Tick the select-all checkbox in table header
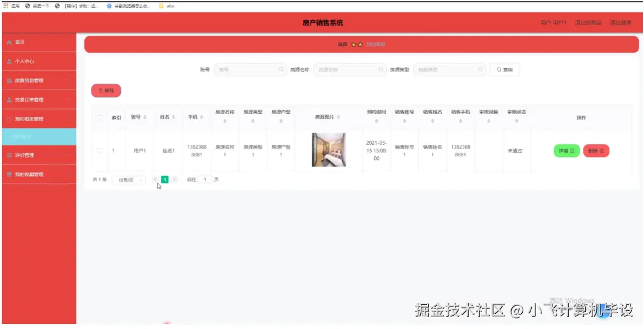 100,118
